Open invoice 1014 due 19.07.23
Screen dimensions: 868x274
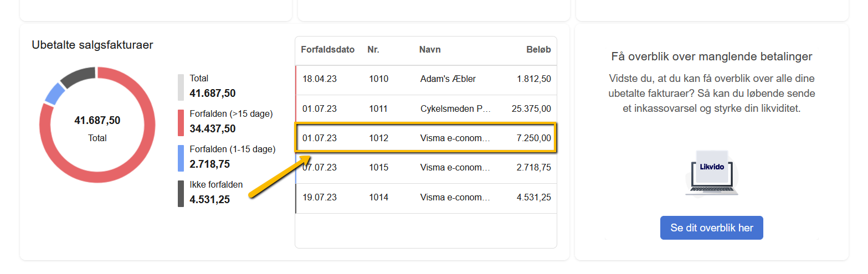(x=425, y=197)
